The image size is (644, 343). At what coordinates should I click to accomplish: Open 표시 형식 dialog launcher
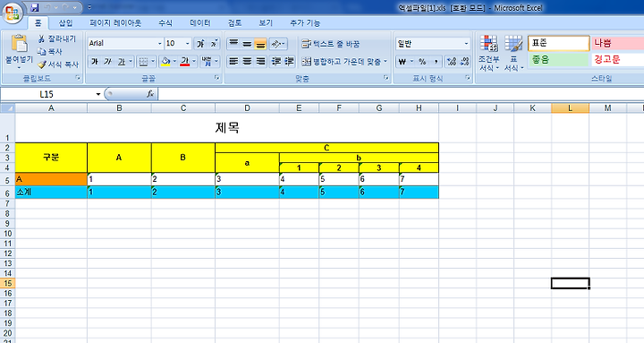468,77
